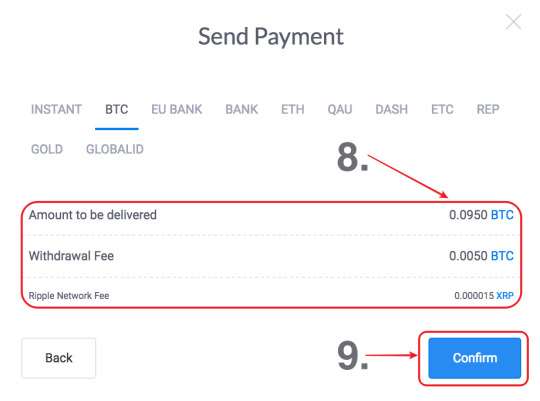Open the QAU tab

[x=340, y=110]
